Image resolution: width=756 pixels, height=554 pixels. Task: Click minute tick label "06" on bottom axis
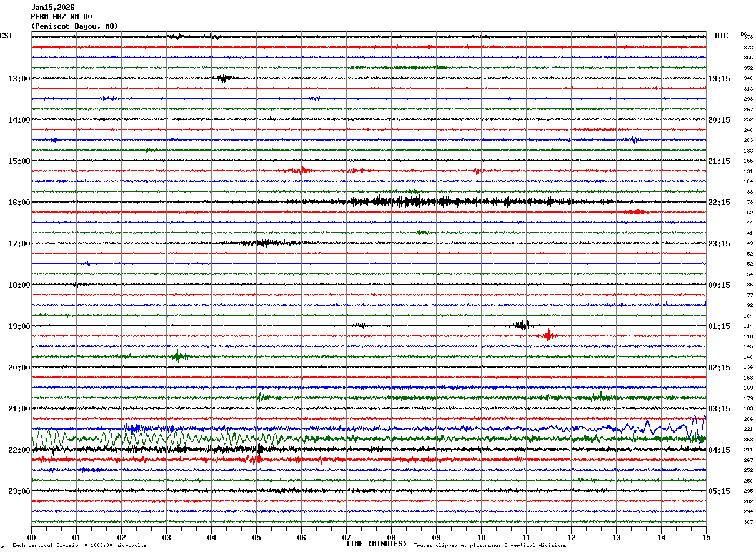[301, 538]
